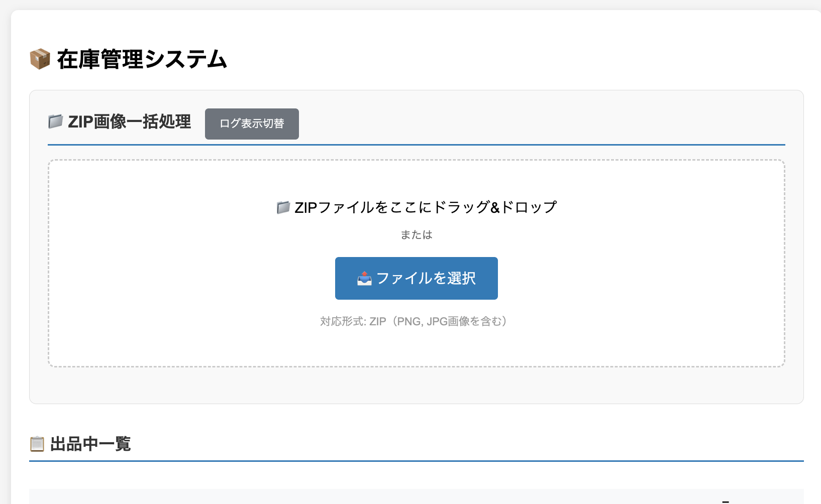
Task: Toggle log display with ログ表示切替 button
Action: coord(252,124)
